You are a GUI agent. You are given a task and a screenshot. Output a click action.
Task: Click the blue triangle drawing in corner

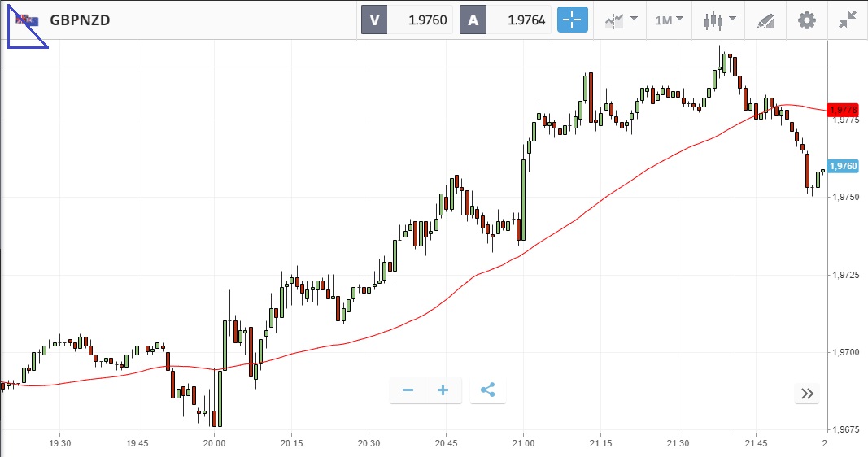click(22, 33)
